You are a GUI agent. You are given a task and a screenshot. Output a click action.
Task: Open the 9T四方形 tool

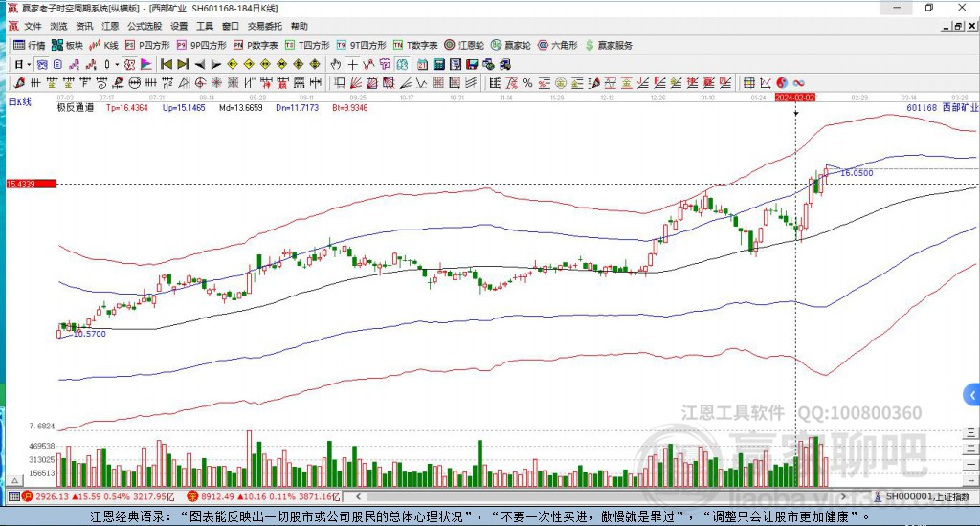pyautogui.click(x=361, y=45)
